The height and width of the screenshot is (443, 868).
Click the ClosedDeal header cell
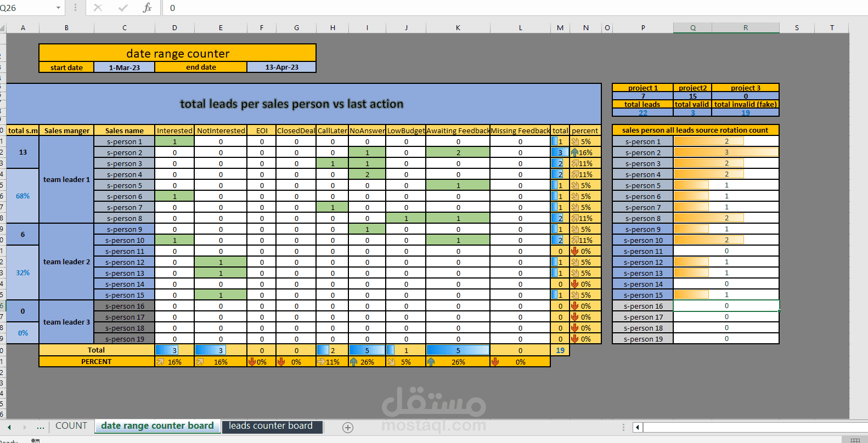click(x=296, y=130)
